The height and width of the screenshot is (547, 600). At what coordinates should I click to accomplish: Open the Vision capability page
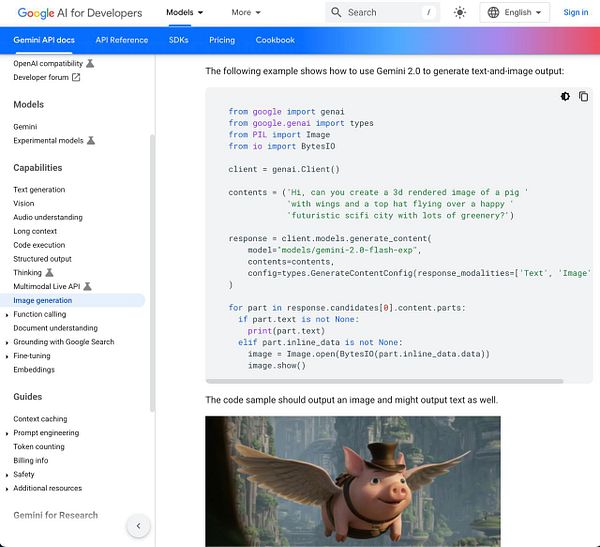pos(24,203)
